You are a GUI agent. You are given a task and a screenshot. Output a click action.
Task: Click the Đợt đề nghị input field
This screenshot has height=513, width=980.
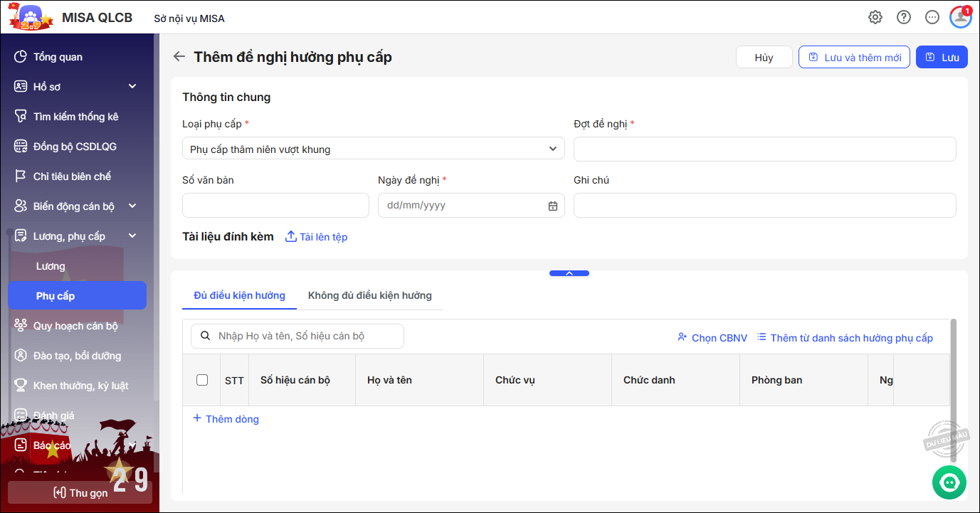(x=764, y=149)
